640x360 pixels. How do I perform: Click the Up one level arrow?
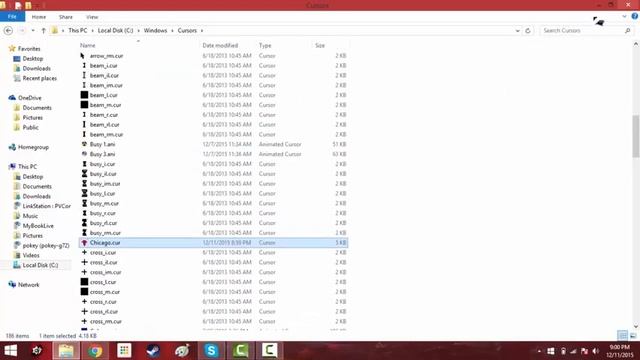click(x=43, y=31)
